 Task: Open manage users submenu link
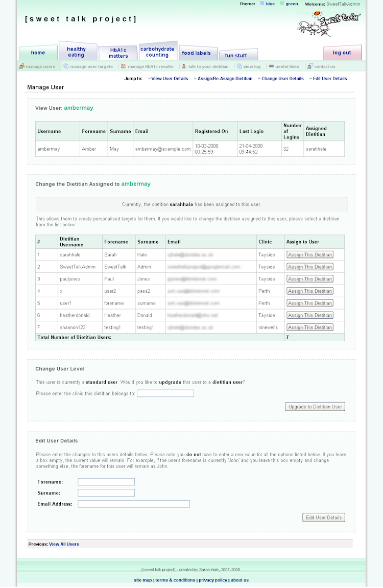tap(40, 67)
